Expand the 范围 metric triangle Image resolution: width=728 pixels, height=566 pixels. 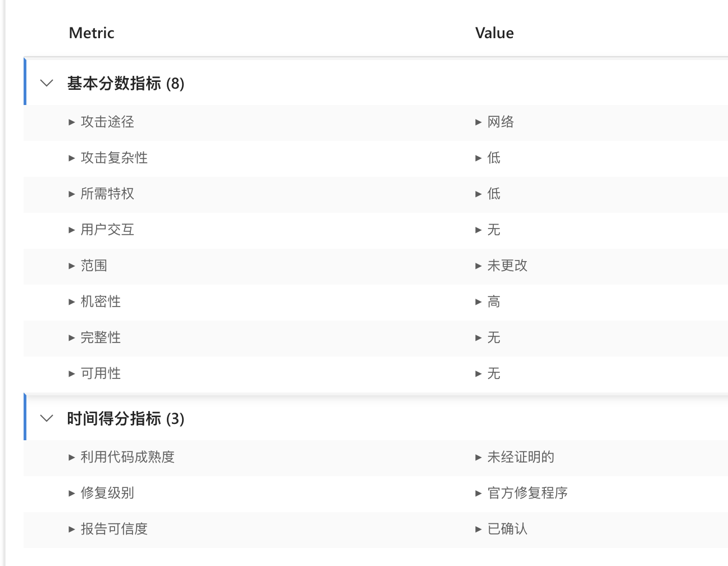71,266
